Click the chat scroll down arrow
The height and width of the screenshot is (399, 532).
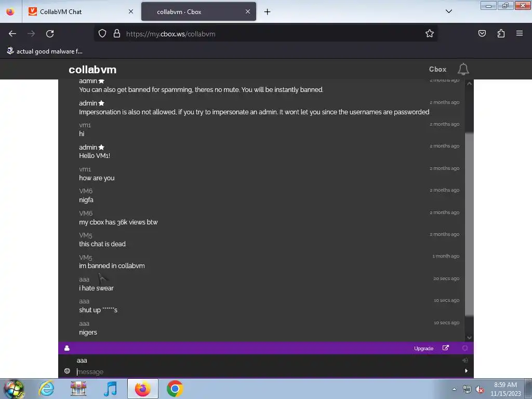click(x=469, y=338)
